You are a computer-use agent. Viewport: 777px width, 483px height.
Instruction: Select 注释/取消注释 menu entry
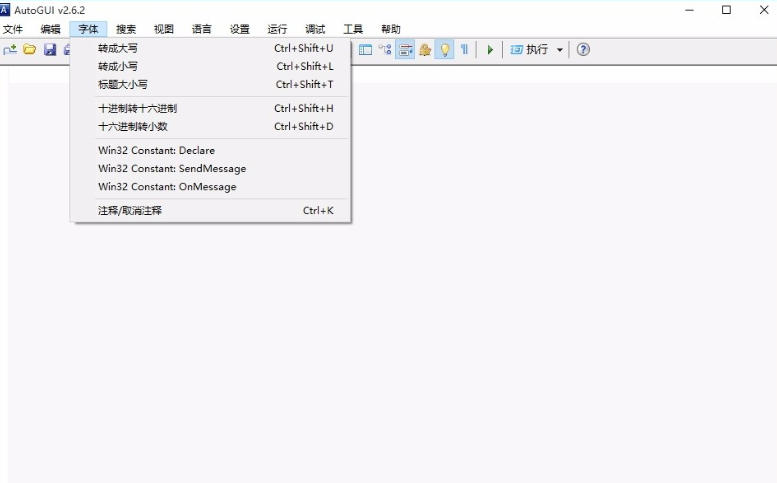click(211, 211)
